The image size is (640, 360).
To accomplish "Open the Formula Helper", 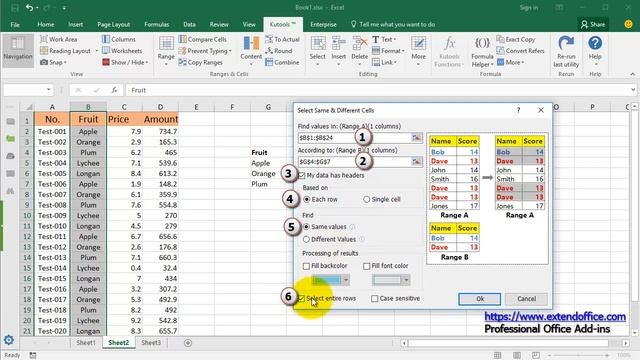I will (x=482, y=51).
